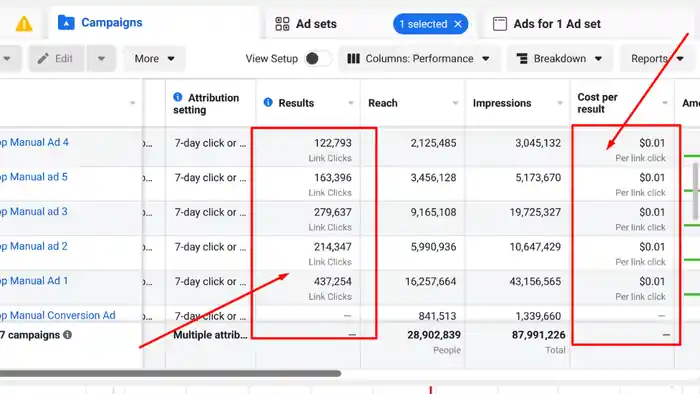This screenshot has width=700, height=394.
Task: Open the Reach column sort arrow
Action: (x=455, y=103)
